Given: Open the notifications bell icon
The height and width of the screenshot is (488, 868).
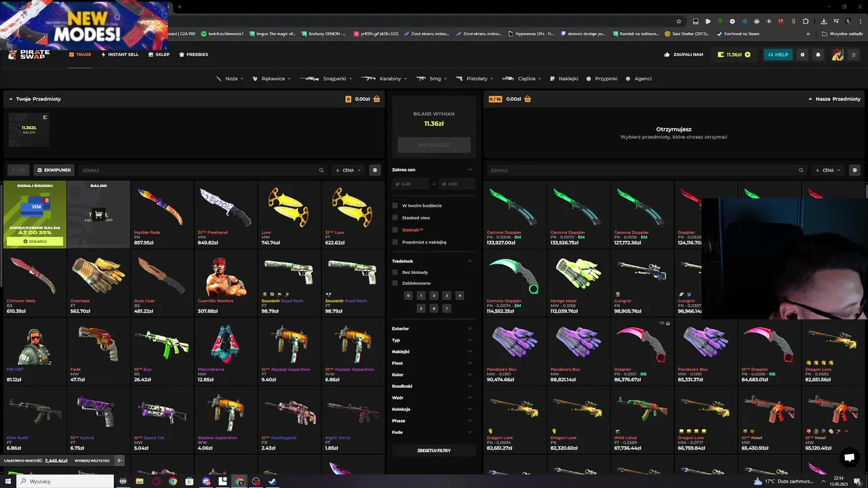Looking at the screenshot, I should 818,55.
